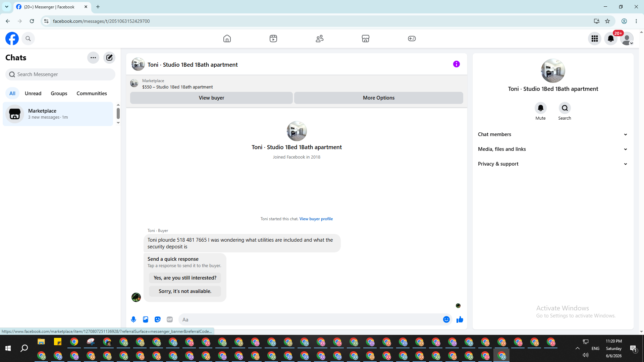The width and height of the screenshot is (644, 362).
Task: Expand Media, files and links section
Action: point(553,149)
